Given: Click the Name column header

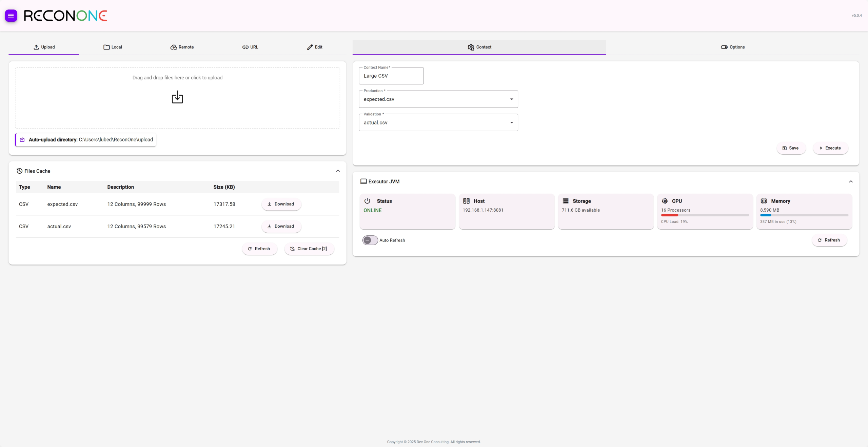Looking at the screenshot, I should (54, 187).
